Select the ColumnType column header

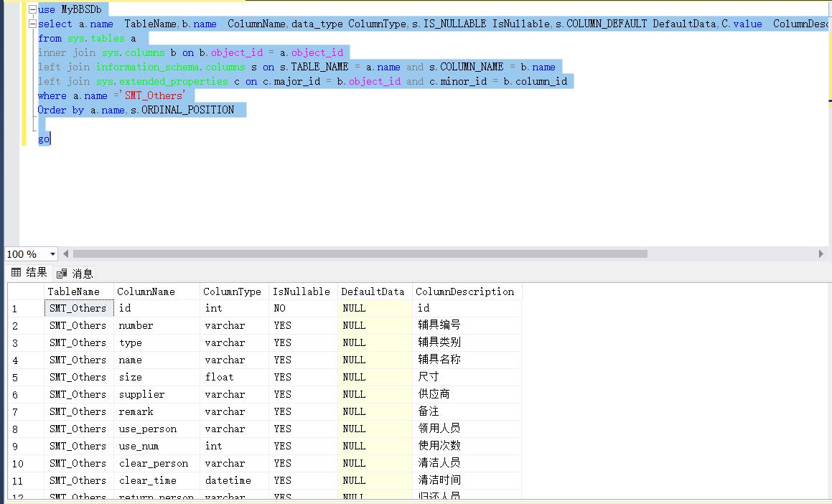(x=235, y=291)
